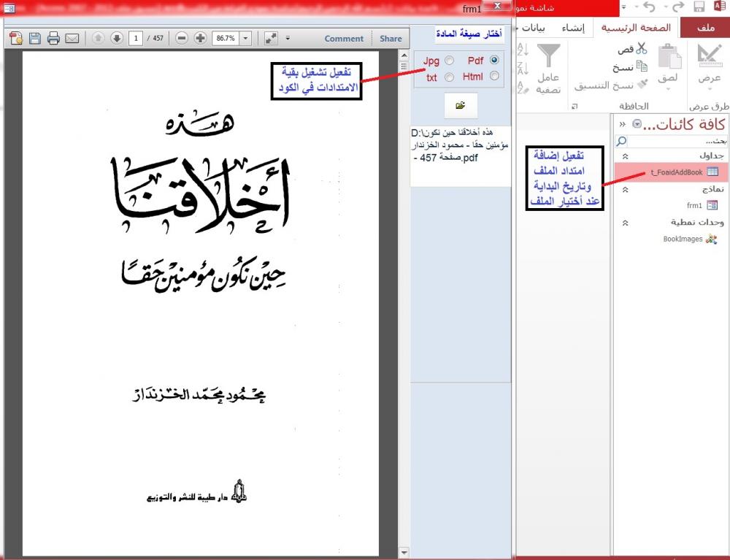Click the export PDF icon in the PDF toolbar
This screenshot has height=560, width=730.
point(16,38)
